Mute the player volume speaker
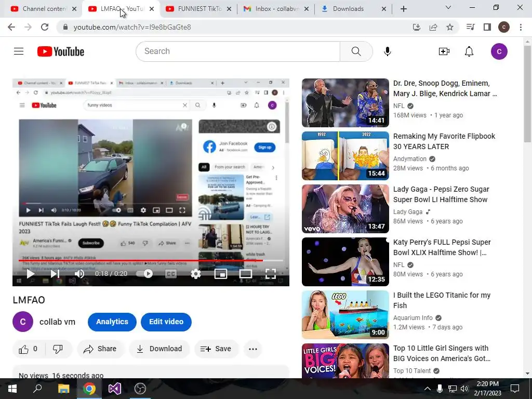532x399 pixels. pyautogui.click(x=79, y=273)
